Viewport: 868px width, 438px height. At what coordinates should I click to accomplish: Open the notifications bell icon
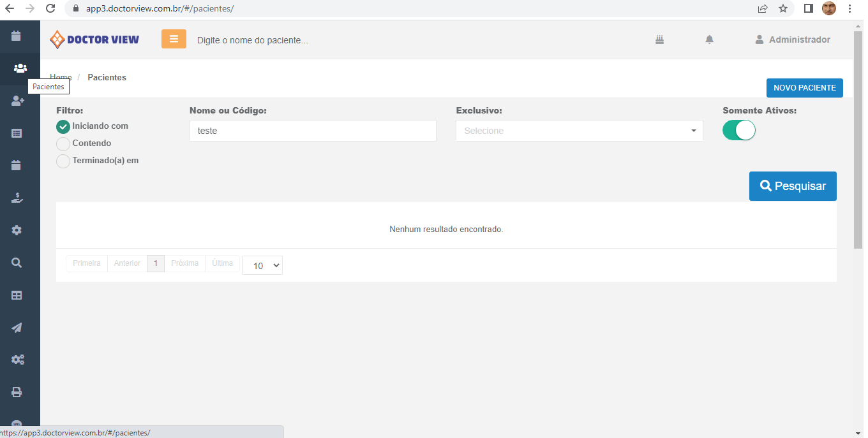pos(709,40)
